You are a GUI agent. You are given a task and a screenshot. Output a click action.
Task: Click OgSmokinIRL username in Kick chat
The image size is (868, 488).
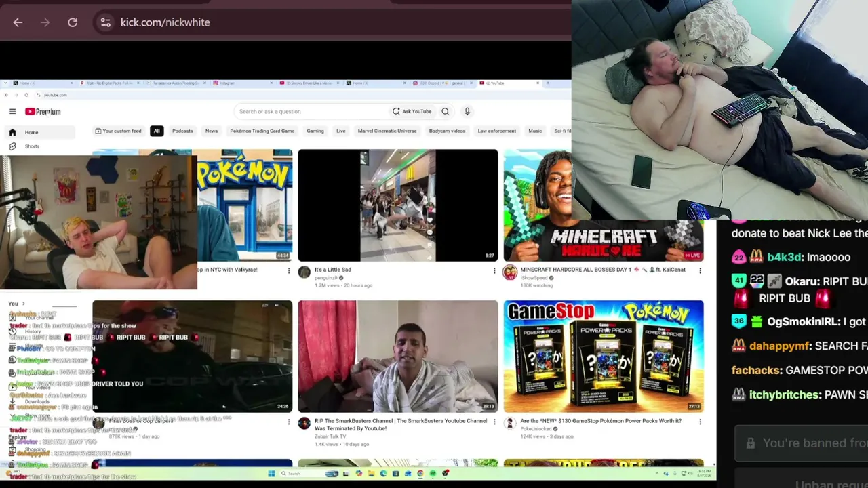(x=801, y=322)
